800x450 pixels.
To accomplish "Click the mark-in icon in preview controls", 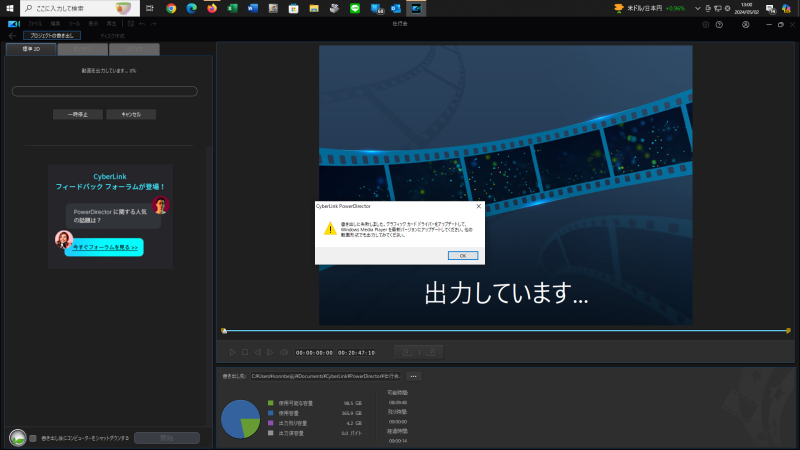I will pyautogui.click(x=407, y=352).
